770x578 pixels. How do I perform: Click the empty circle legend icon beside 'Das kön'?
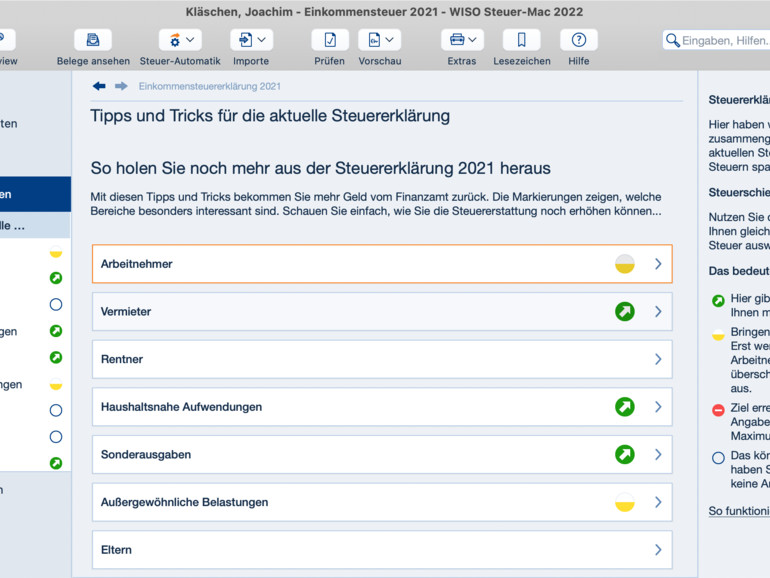click(x=718, y=458)
